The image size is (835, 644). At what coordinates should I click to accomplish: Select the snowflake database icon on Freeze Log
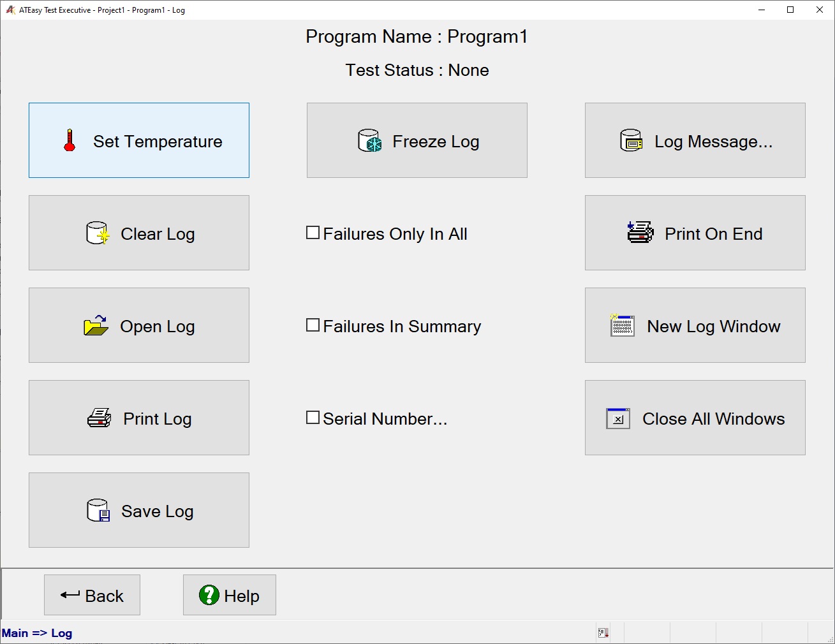(x=369, y=140)
